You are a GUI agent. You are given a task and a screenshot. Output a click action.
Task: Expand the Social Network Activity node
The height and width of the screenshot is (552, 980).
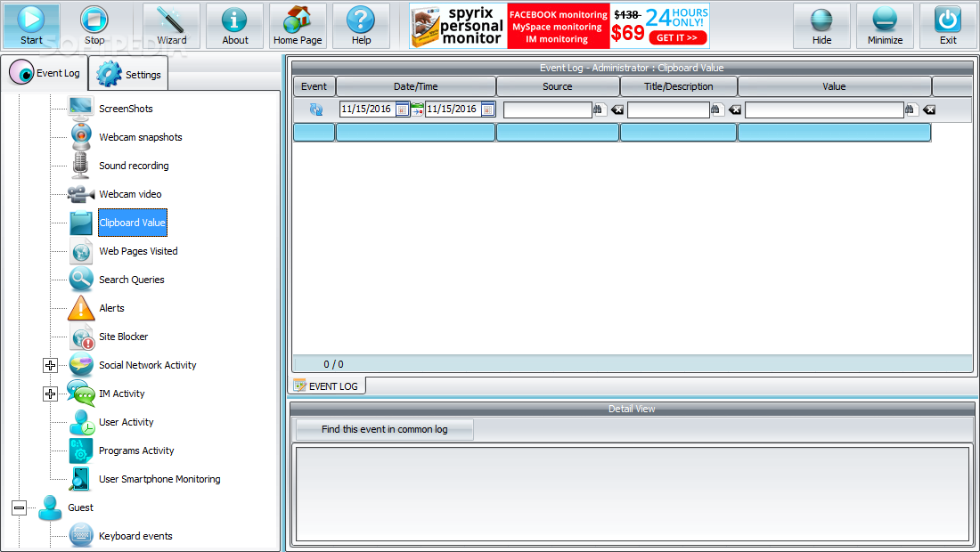tap(50, 365)
